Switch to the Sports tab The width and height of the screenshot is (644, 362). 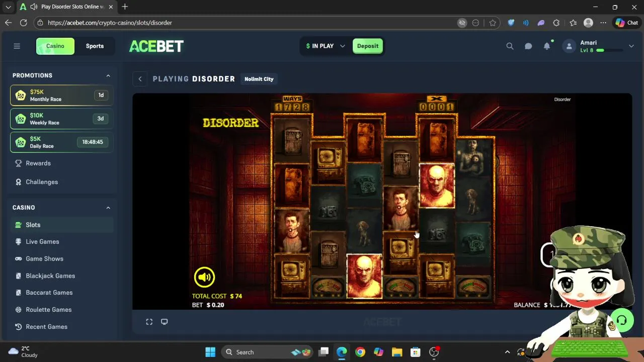[x=95, y=46]
